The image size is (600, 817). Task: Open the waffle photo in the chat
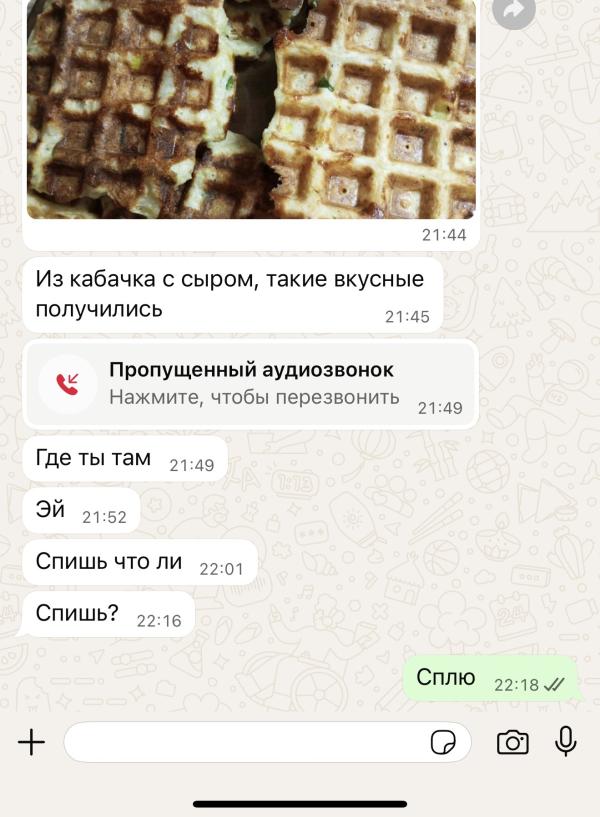[251, 109]
